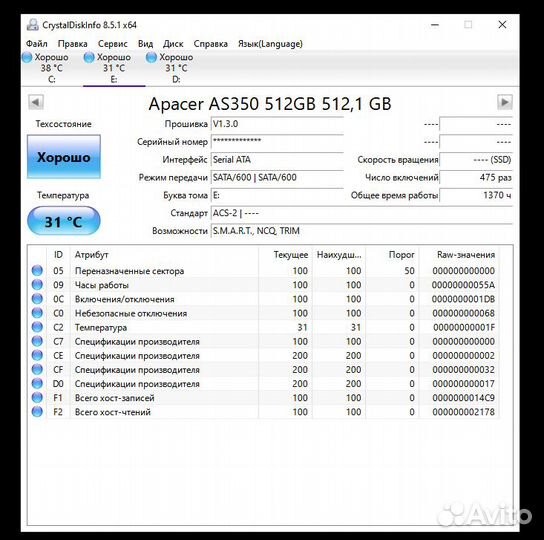Image resolution: width=544 pixels, height=540 pixels.
Task: Click the Число включений value 475 раз
Action: click(476, 177)
